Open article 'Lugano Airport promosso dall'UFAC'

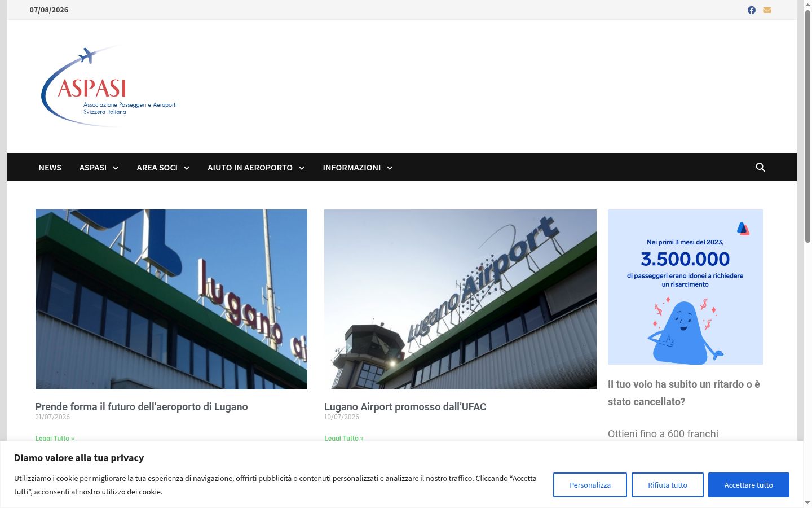pos(405,407)
